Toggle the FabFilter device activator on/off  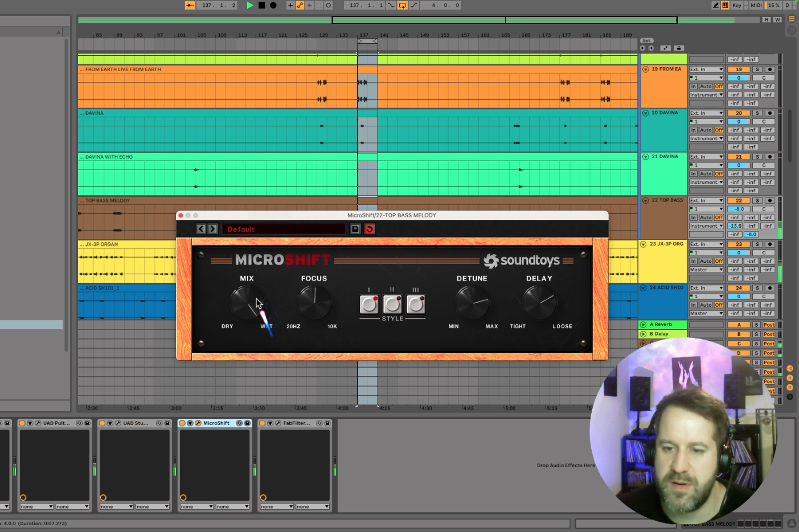(x=263, y=423)
